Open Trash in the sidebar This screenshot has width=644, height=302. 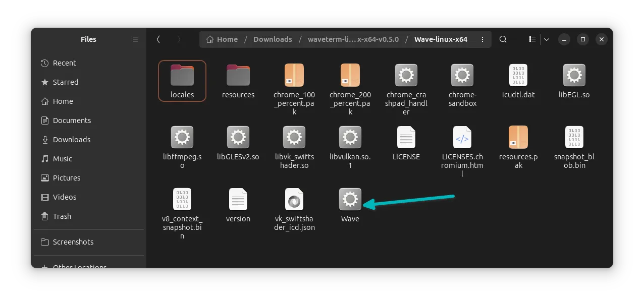[x=62, y=216]
